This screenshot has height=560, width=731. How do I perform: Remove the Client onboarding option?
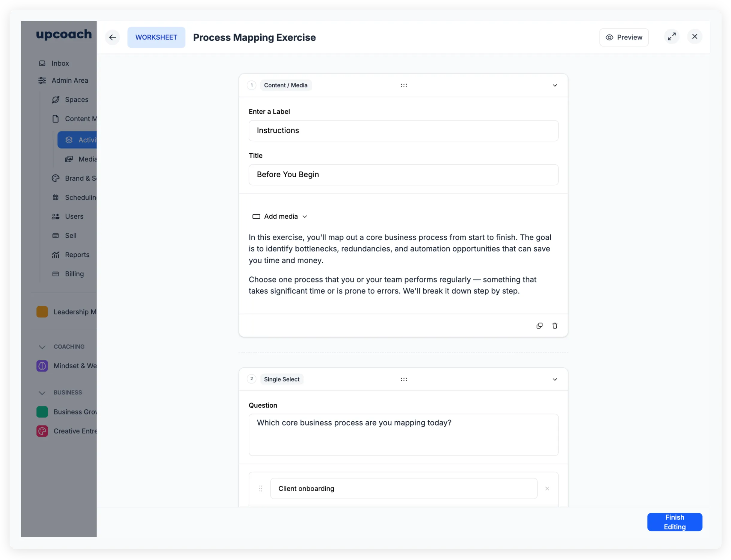pyautogui.click(x=547, y=489)
